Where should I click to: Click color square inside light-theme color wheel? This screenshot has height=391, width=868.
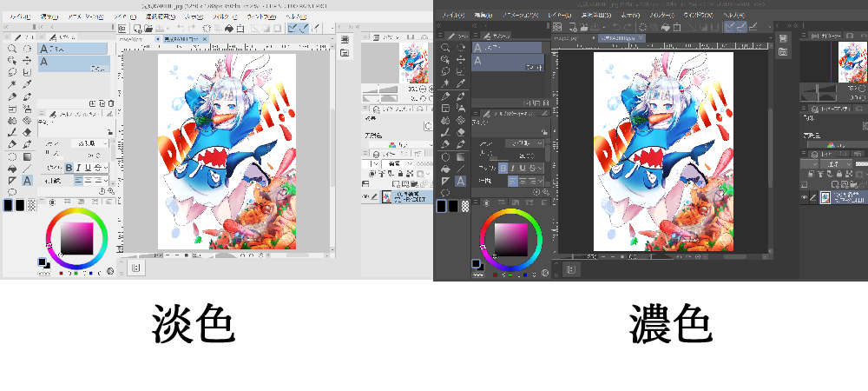[x=77, y=238]
